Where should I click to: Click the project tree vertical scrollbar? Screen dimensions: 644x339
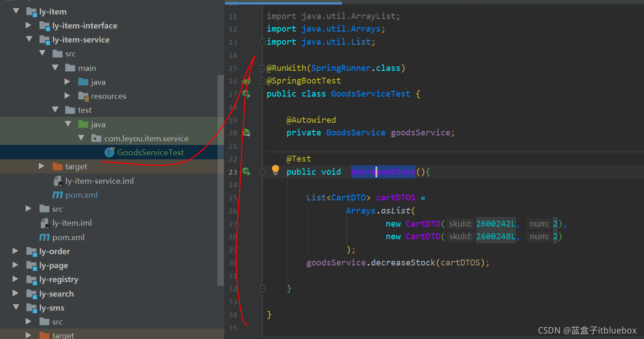coord(221,180)
